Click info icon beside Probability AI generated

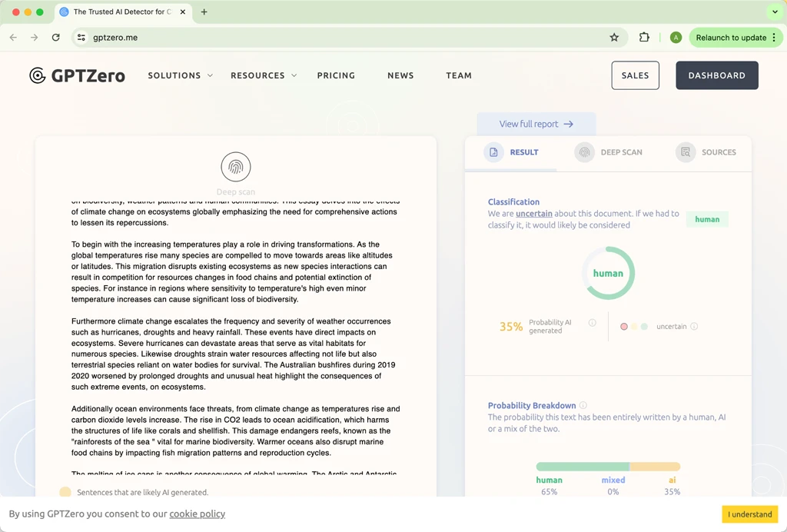coord(593,323)
